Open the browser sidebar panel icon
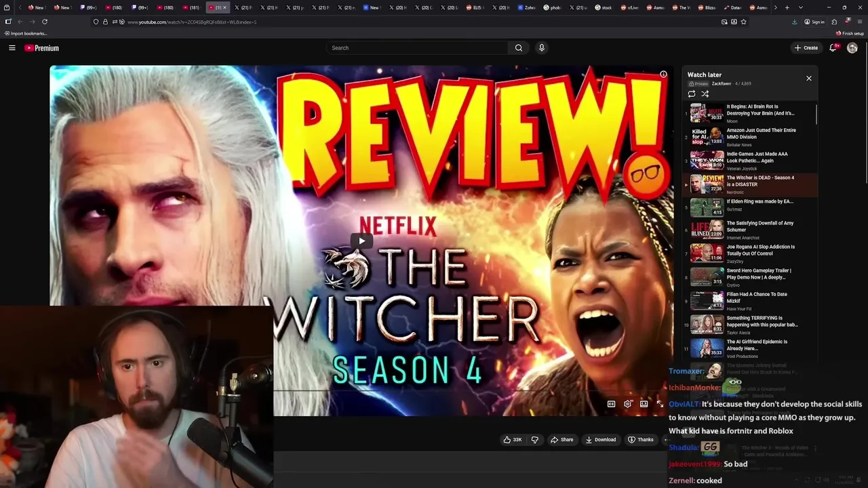Image resolution: width=868 pixels, height=488 pixels. (x=8, y=22)
